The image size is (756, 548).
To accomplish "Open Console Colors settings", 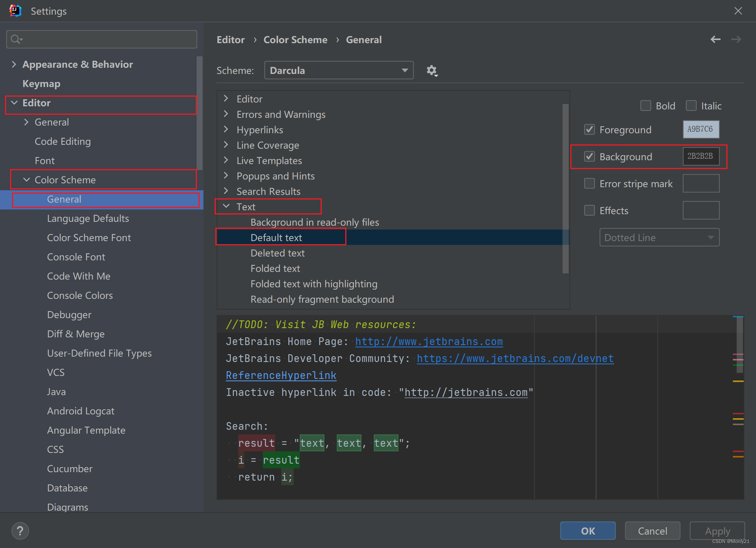I will 80,295.
